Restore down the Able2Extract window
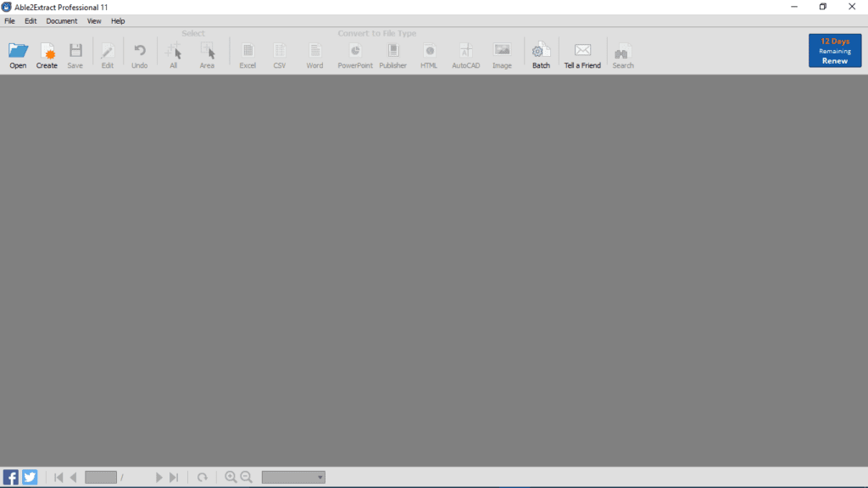This screenshot has height=488, width=868. [823, 7]
